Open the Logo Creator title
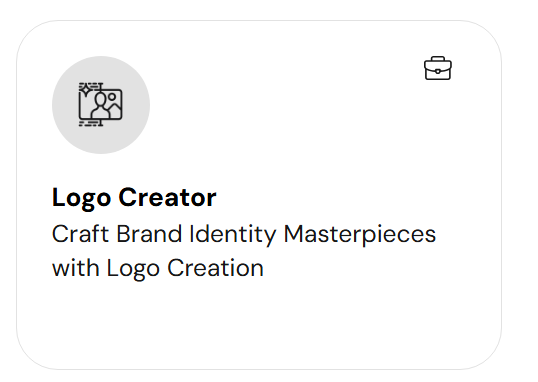 tap(134, 198)
